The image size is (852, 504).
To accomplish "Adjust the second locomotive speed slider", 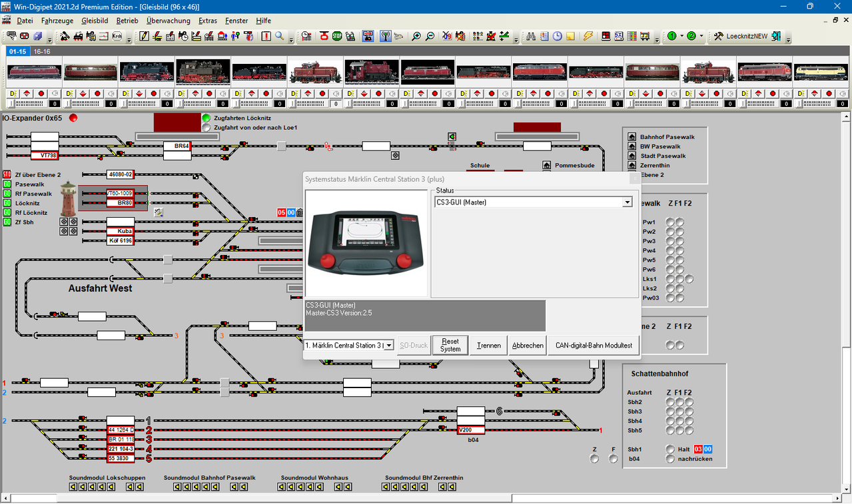I will (x=83, y=104).
